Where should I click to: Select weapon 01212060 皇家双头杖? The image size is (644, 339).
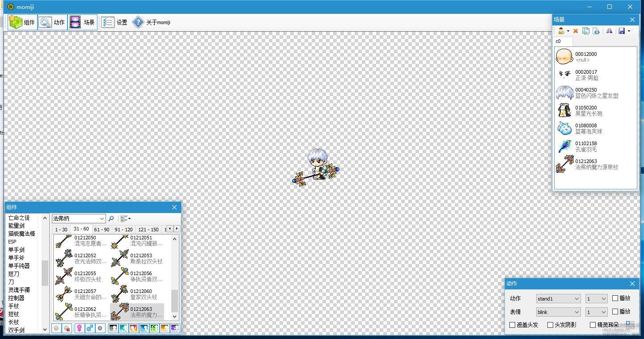[x=137, y=294]
